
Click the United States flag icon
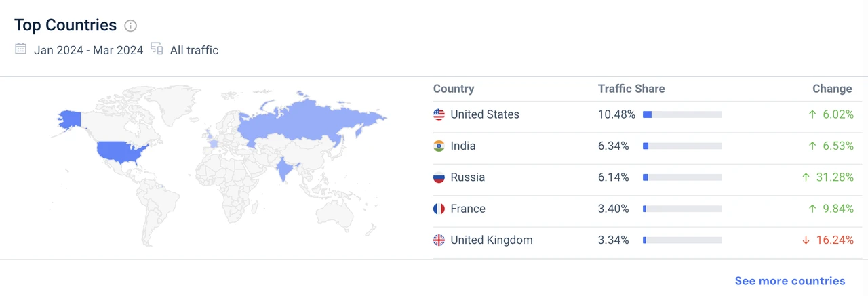(x=439, y=114)
